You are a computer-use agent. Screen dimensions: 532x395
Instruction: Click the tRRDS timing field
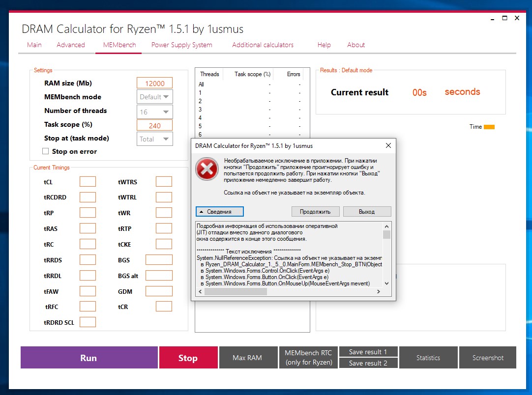coord(88,260)
